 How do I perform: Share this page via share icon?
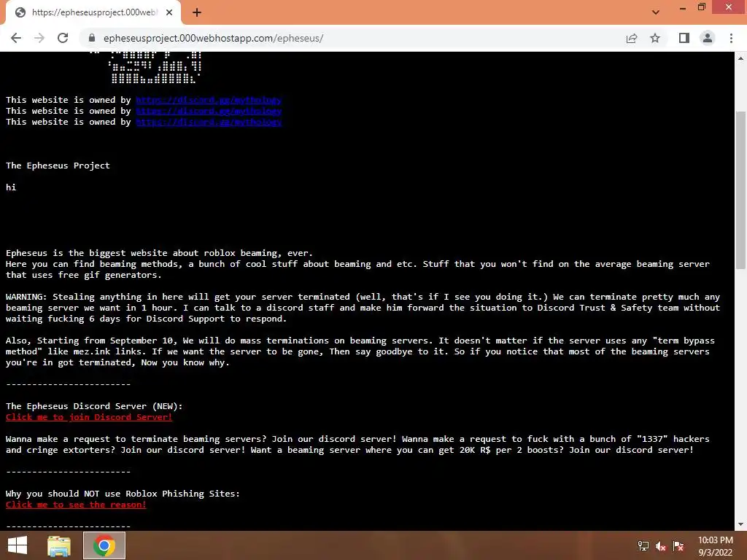tap(632, 38)
